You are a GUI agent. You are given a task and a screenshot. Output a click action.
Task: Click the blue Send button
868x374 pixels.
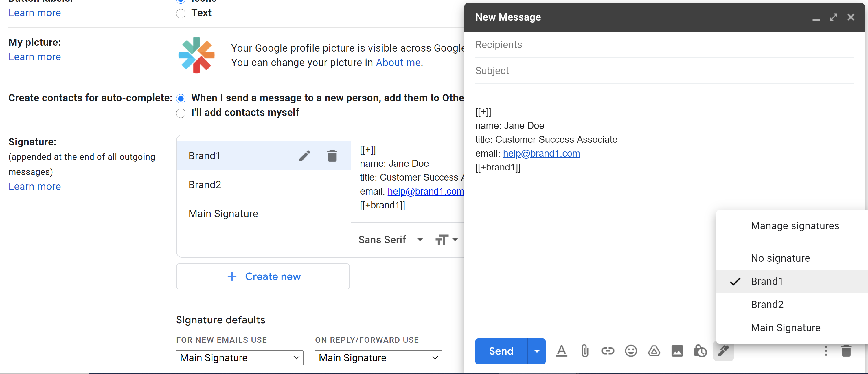tap(501, 351)
